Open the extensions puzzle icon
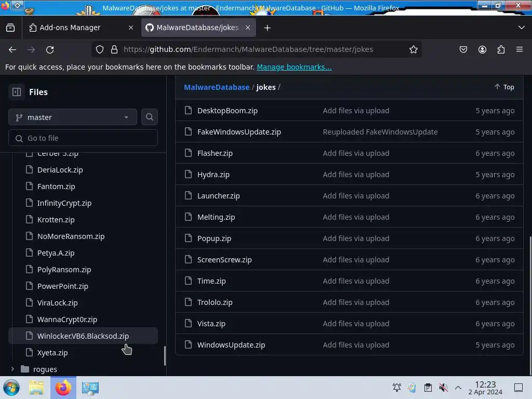 [x=501, y=49]
